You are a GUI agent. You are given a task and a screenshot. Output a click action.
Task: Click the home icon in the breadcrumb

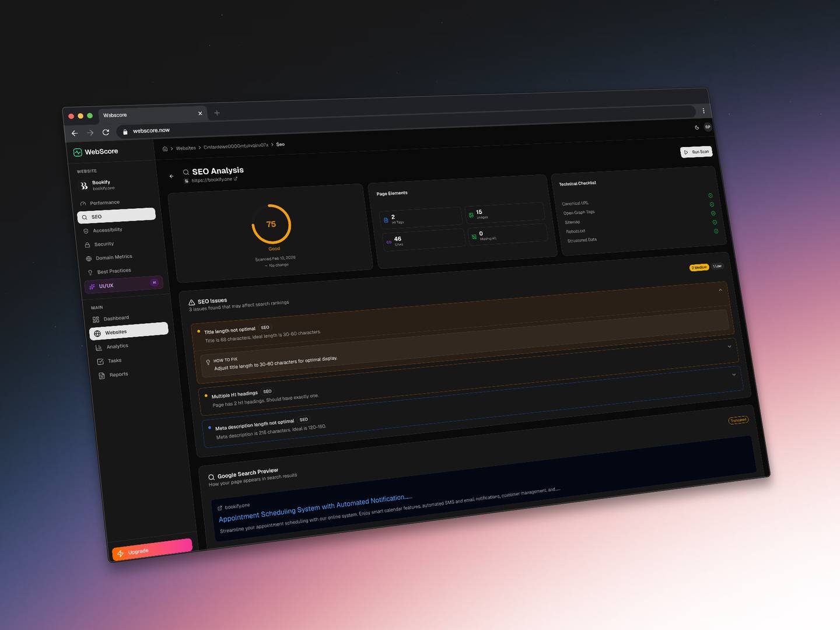tap(165, 149)
